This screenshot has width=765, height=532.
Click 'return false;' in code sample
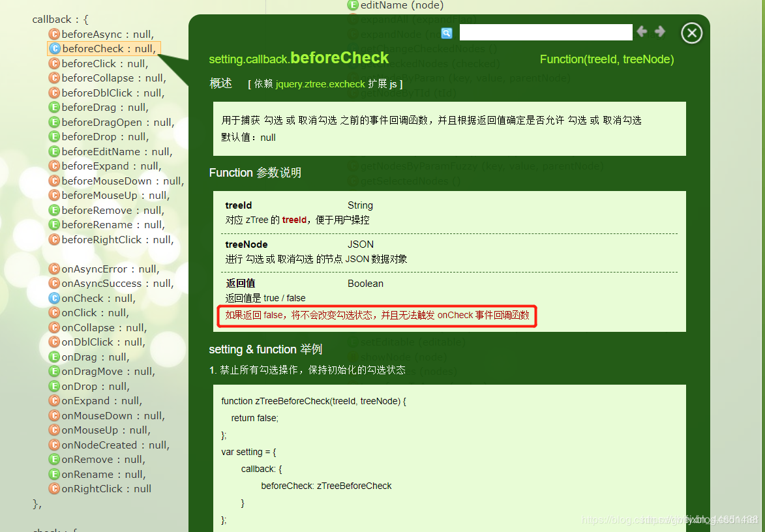255,418
